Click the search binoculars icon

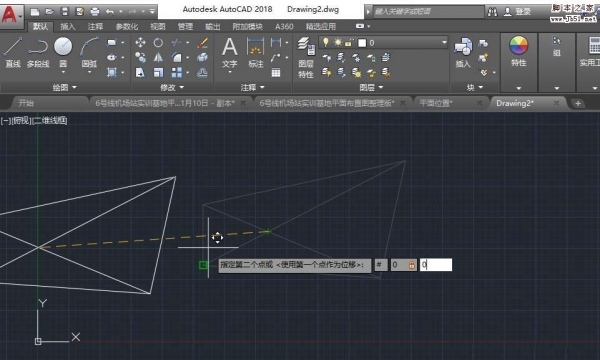(x=492, y=12)
